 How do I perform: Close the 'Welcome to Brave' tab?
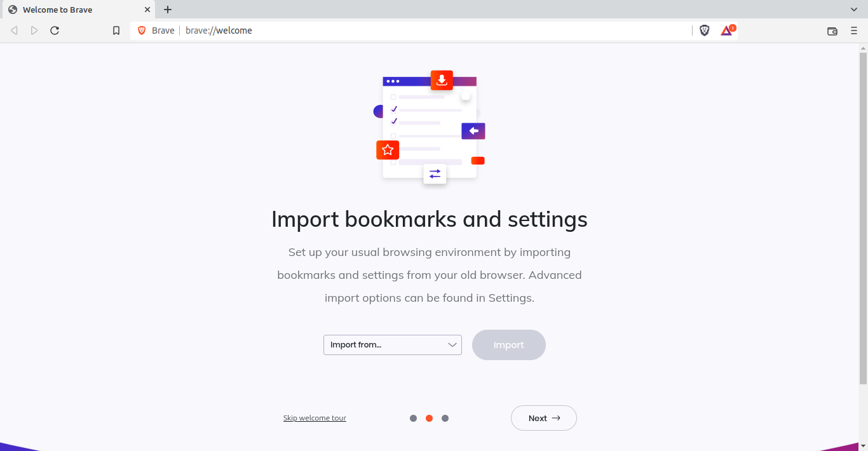(x=147, y=10)
